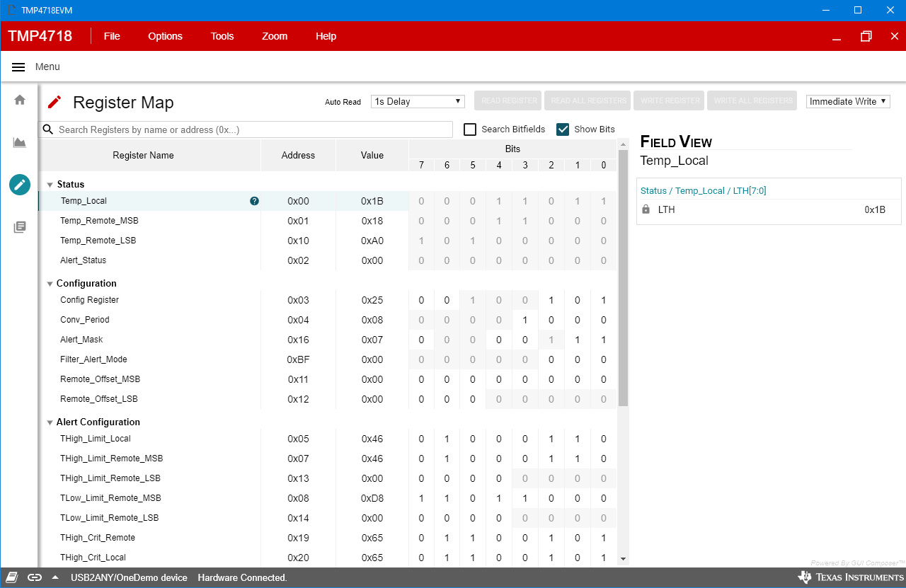
Task: Open the Tools menu
Action: coord(222,36)
